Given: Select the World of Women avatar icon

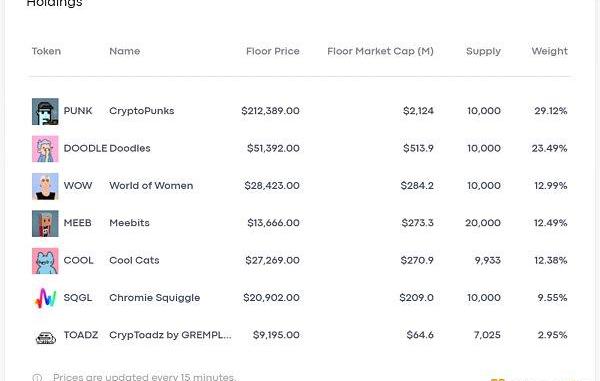Looking at the screenshot, I should [45, 186].
